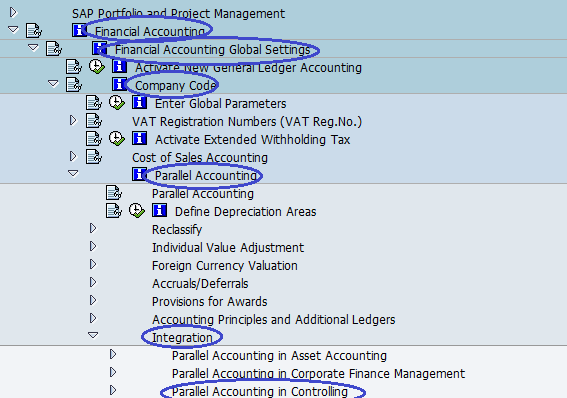Open documentation icon for Activate Extended Withholding Tax

[x=94, y=138]
